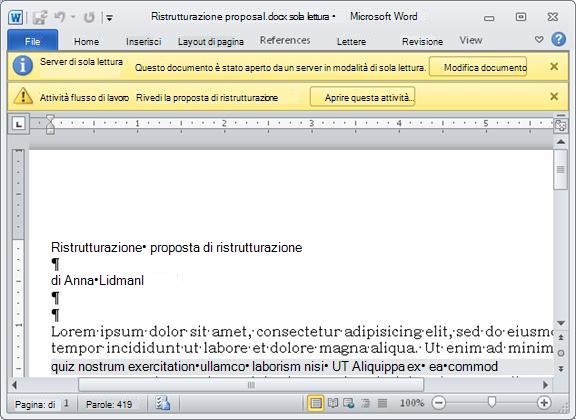
Task: Click the tempor incididunt ut labore text line
Action: coord(302,348)
